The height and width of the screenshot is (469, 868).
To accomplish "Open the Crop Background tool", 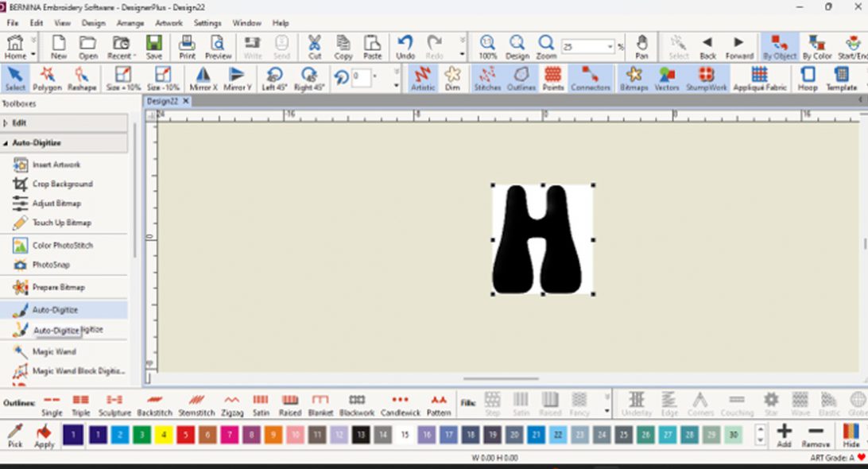I will click(x=62, y=184).
